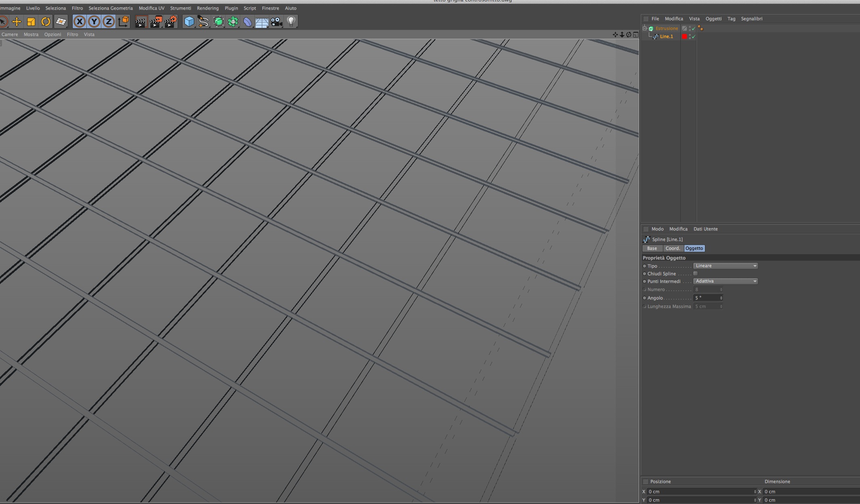Click the Camera object icon
Viewport: 860px width, 504px height.
[x=276, y=21]
